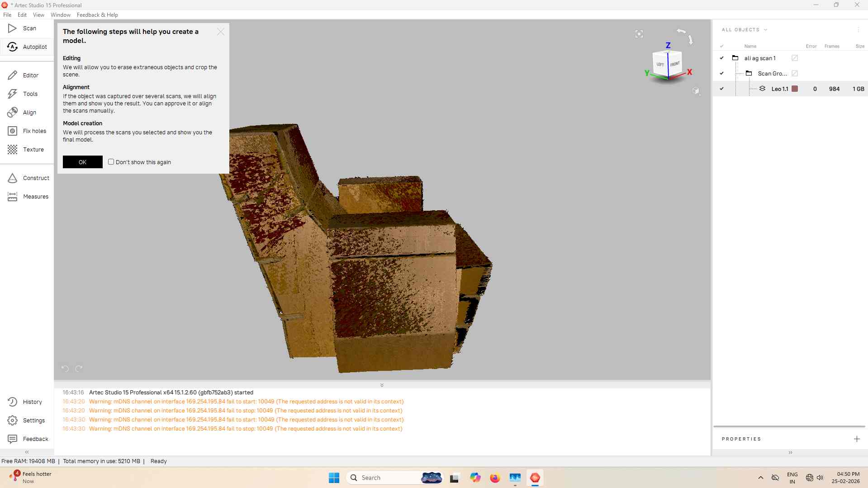
Task: Click the edit icon beside Scan Gro...
Action: click(x=795, y=73)
